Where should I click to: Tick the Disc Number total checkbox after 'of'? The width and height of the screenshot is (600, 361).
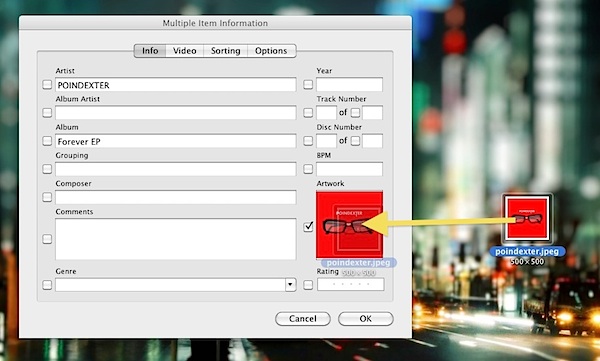[x=355, y=141]
